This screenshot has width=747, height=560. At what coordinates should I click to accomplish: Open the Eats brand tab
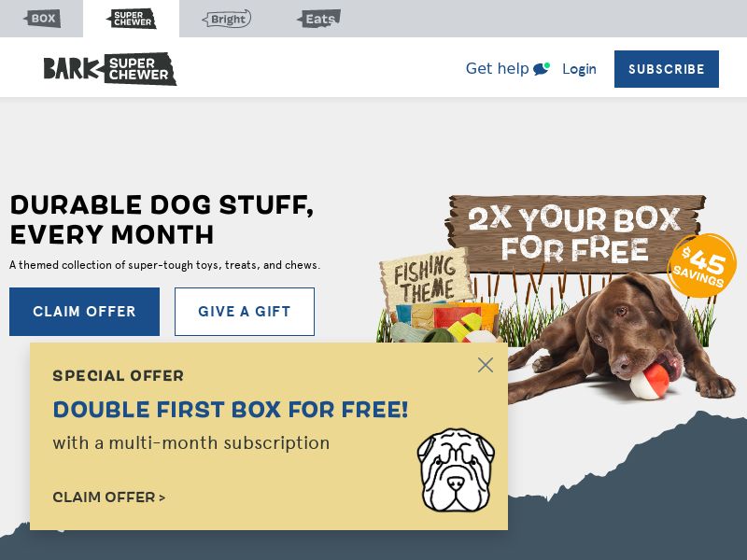318,19
